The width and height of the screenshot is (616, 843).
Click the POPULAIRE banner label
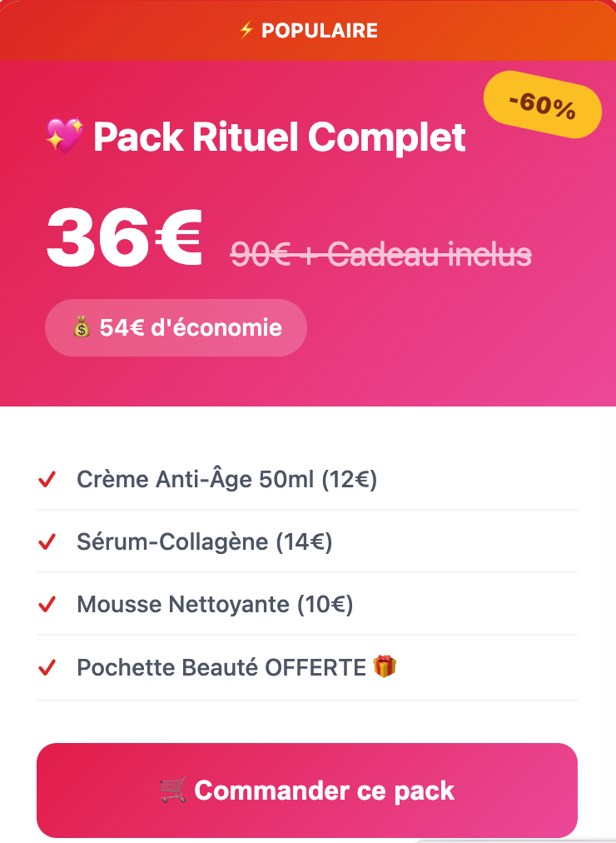[320, 31]
